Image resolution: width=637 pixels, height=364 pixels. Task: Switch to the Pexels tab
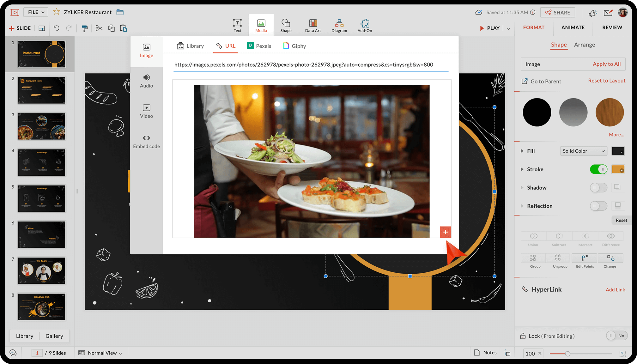click(259, 46)
